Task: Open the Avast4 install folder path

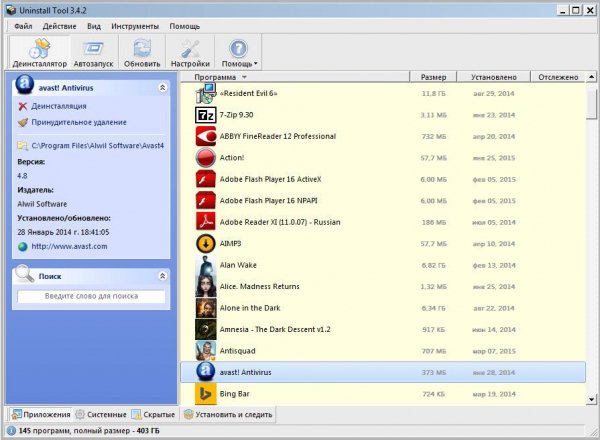Action: pyautogui.click(x=98, y=146)
